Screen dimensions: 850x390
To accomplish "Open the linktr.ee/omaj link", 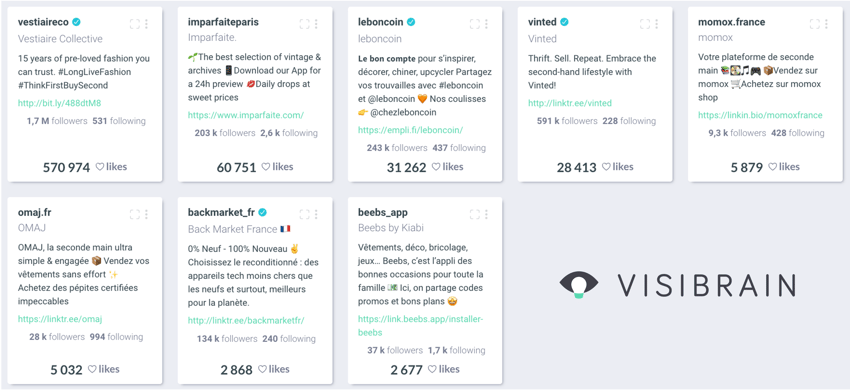I will point(60,319).
